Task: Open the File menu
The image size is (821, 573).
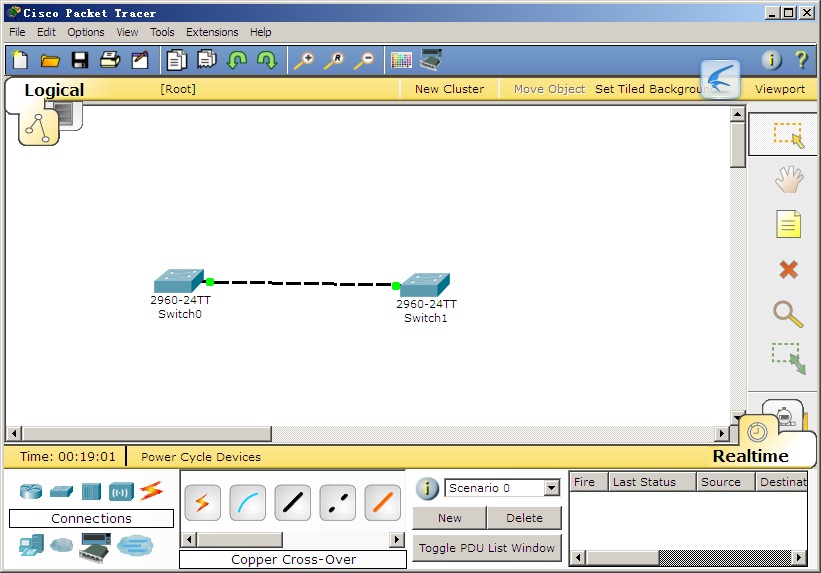Action: (x=17, y=32)
